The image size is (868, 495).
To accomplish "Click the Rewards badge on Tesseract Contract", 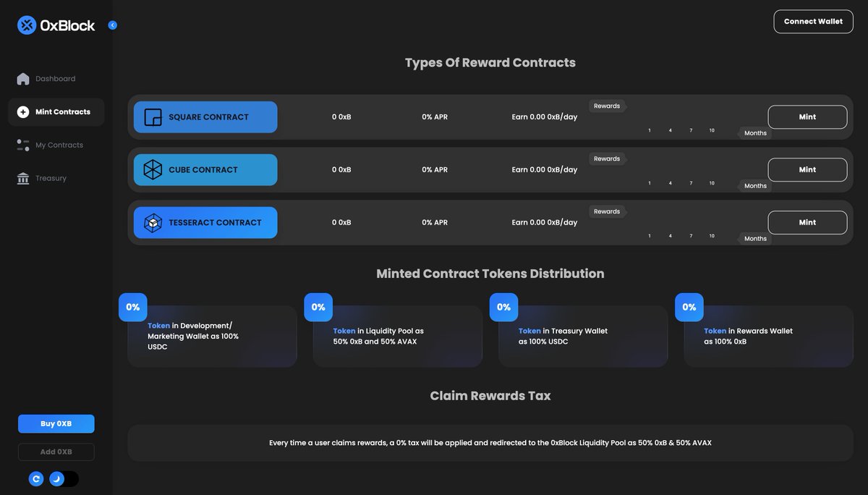I will pos(607,211).
